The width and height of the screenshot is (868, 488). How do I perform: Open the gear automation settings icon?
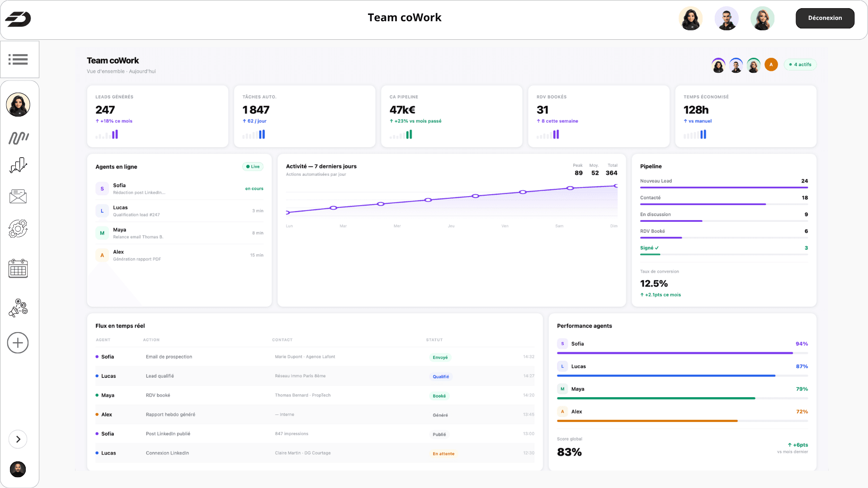(18, 229)
